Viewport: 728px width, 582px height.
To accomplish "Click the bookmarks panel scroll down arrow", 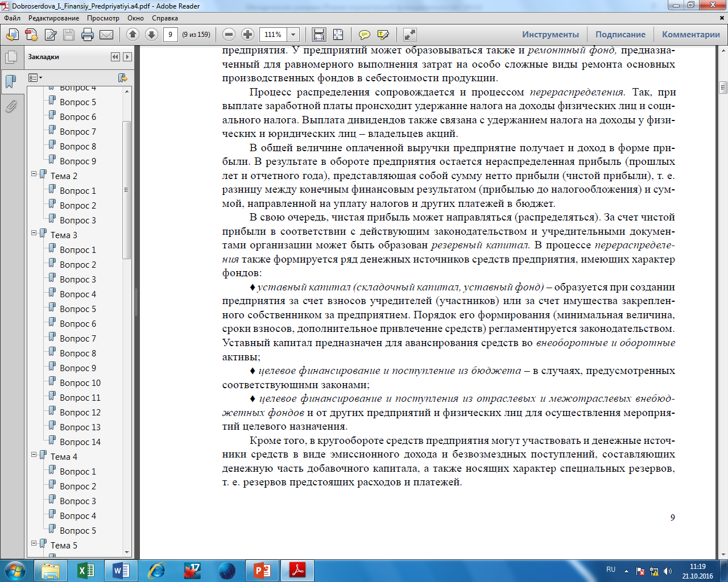I will click(127, 552).
